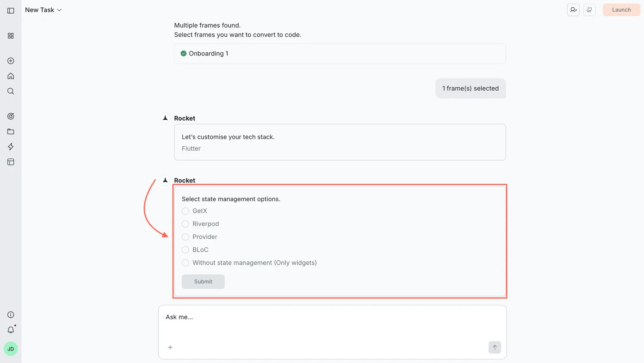Viewport: 644px width, 363px height.
Task: Click the New Task title
Action: pyautogui.click(x=39, y=9)
